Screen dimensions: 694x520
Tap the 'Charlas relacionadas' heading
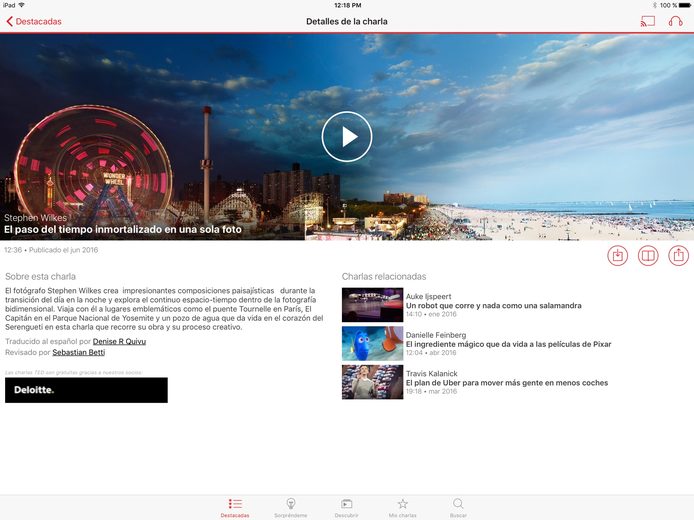pyautogui.click(x=384, y=277)
